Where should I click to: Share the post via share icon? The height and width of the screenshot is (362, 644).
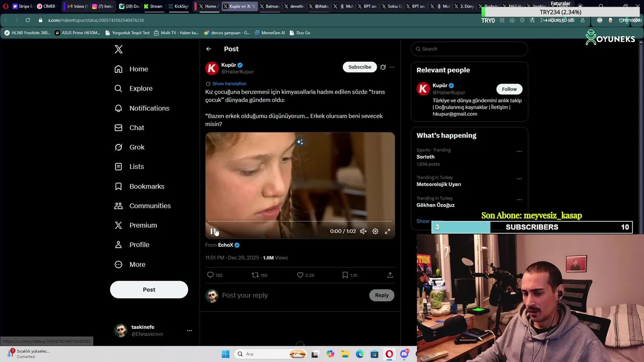[390, 275]
